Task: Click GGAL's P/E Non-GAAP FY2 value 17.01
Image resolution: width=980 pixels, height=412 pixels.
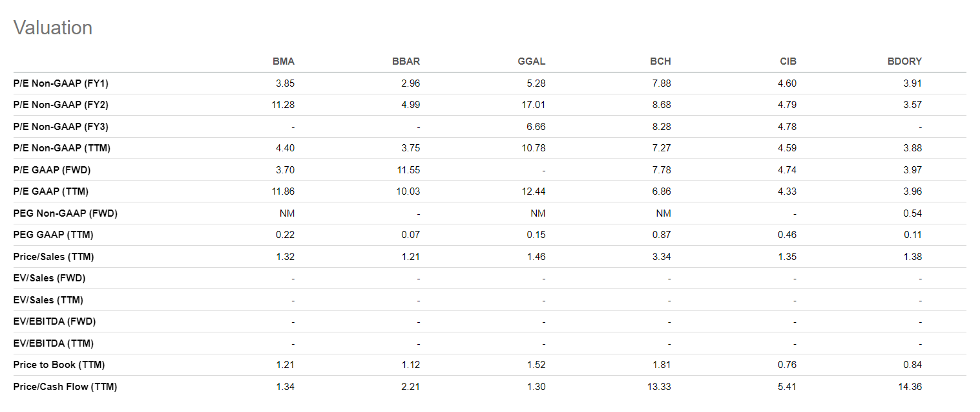Action: (x=534, y=105)
